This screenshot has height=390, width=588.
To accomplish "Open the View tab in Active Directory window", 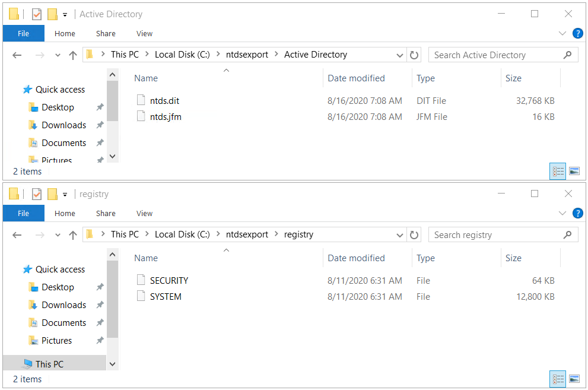I will coord(144,34).
